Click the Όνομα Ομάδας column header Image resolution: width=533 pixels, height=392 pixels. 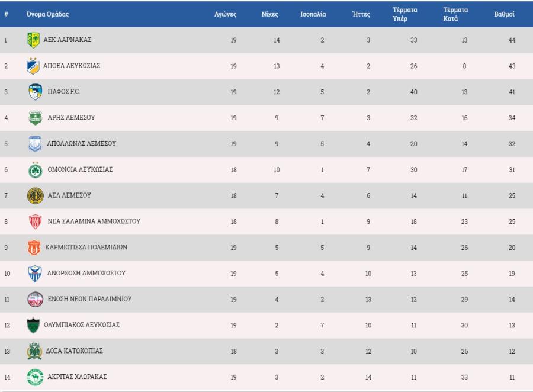click(47, 14)
